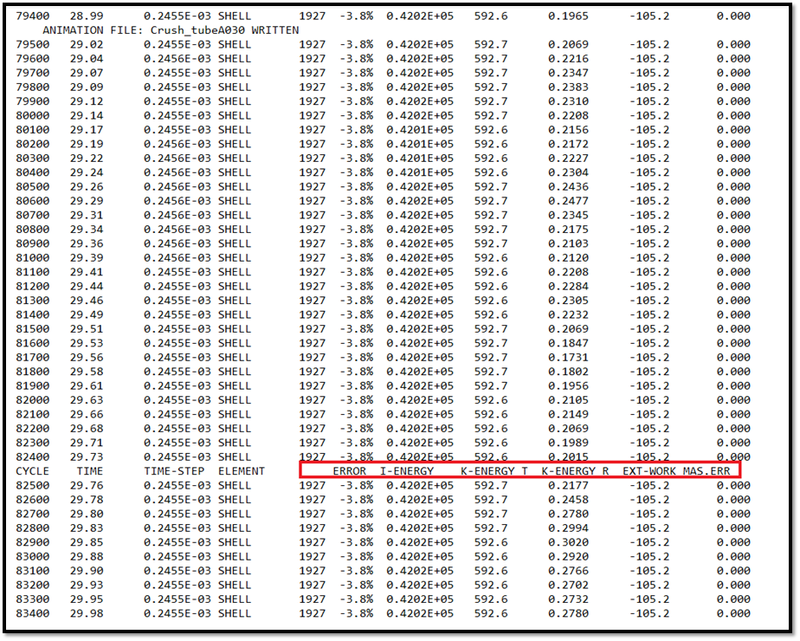Viewport: 800px width, 641px height.
Task: Click the TIME-STEP column header
Action: (174, 471)
